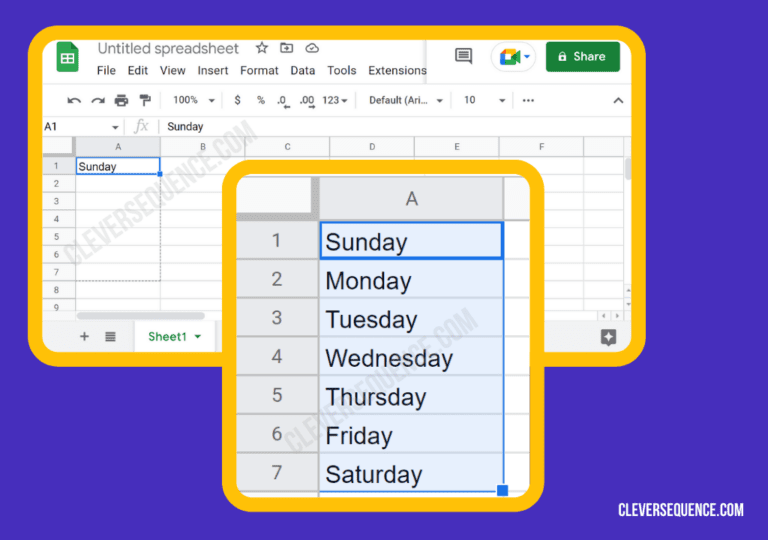Viewport: 768px width, 540px height.
Task: Open the Sheet1 tab dropdown arrow
Action: [x=198, y=337]
